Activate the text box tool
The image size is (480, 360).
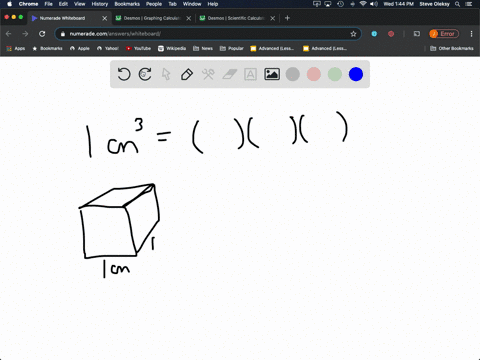(x=250, y=74)
